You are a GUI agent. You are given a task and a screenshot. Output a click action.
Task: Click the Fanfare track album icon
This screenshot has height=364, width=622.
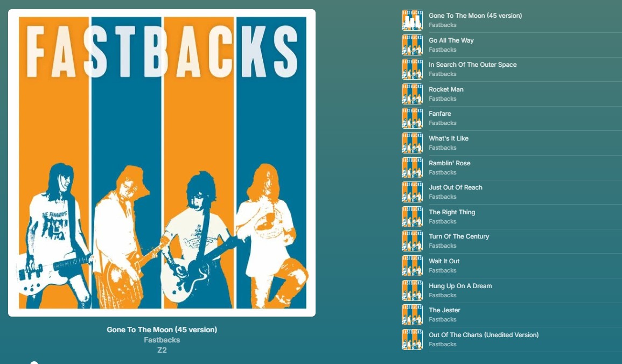click(x=412, y=118)
